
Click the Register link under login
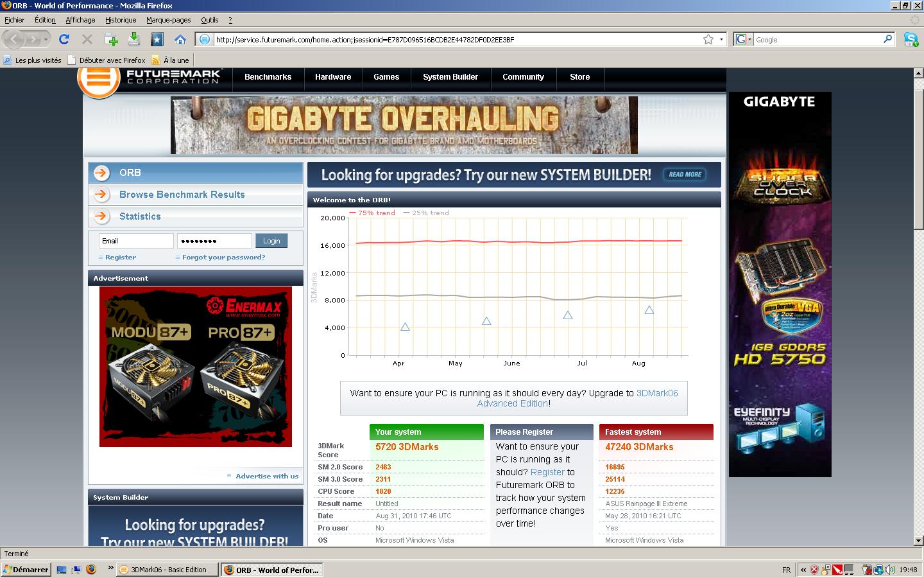point(121,258)
